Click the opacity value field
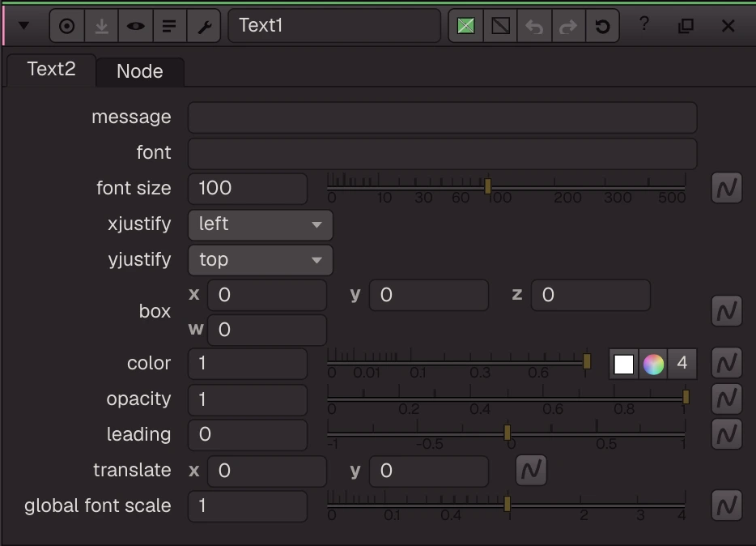This screenshot has height=546, width=756. 248,400
